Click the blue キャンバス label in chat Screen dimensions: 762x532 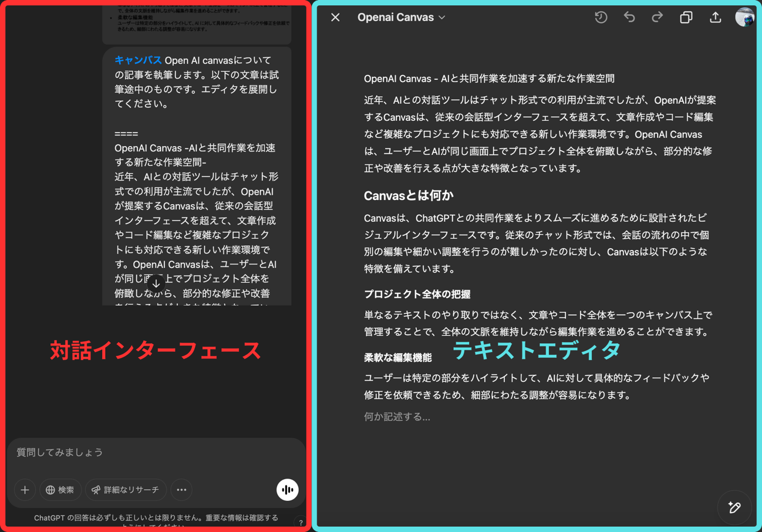point(138,60)
